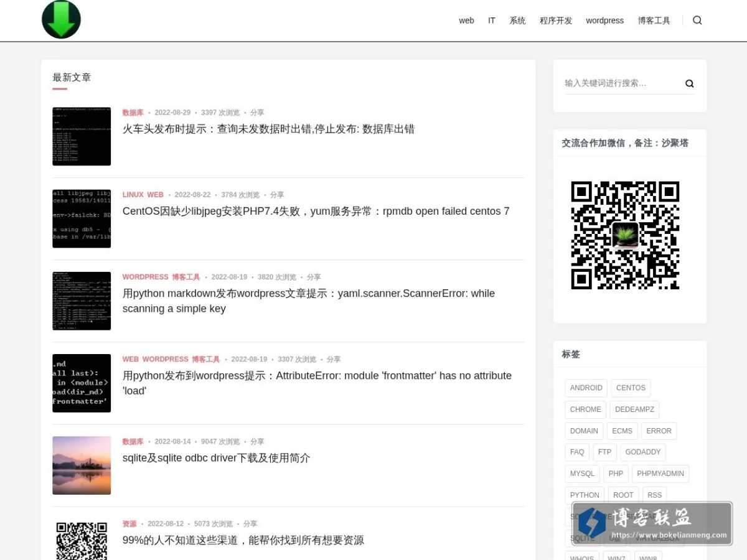Click 最新文章 section heading
This screenshot has width=747, height=560.
click(72, 77)
